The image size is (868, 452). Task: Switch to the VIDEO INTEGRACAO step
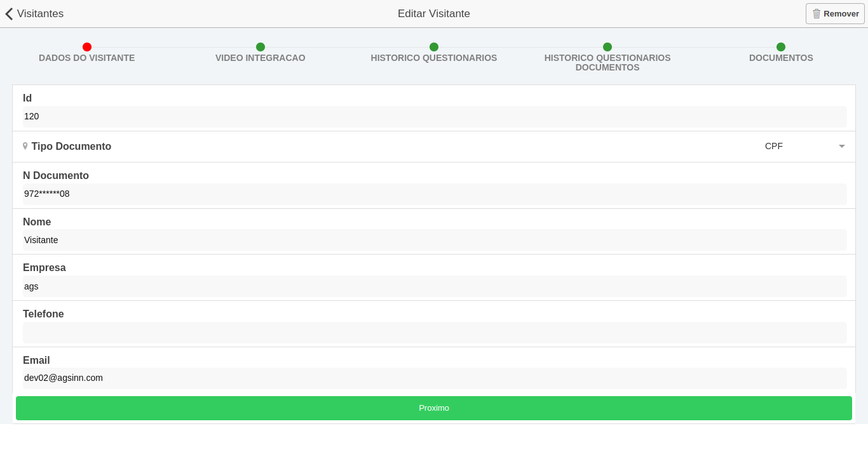[260, 57]
